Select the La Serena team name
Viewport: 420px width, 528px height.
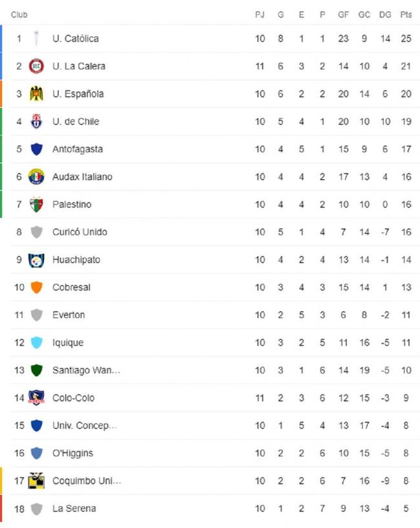point(74,508)
